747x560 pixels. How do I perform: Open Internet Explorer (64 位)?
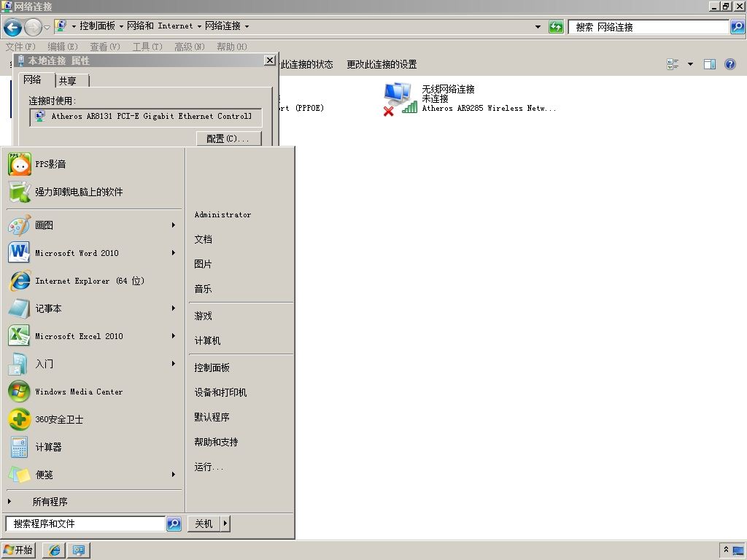pos(93,281)
